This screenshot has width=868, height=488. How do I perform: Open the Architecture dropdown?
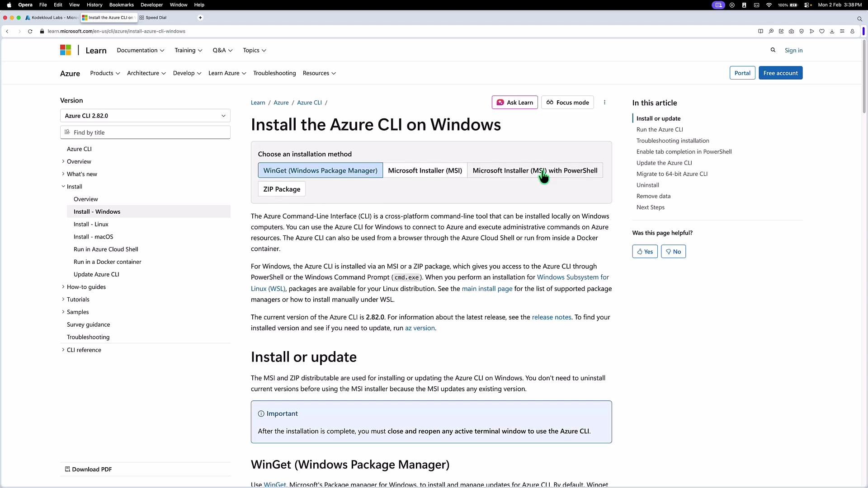[x=146, y=73]
